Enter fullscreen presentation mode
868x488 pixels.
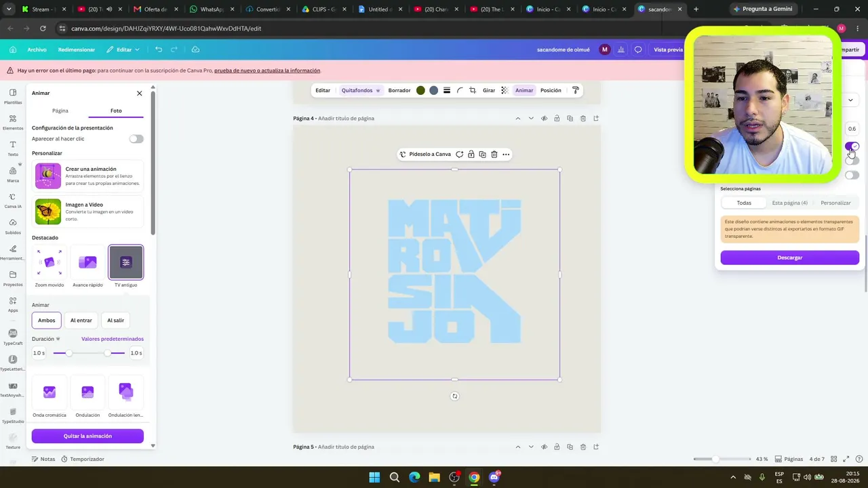847,459
